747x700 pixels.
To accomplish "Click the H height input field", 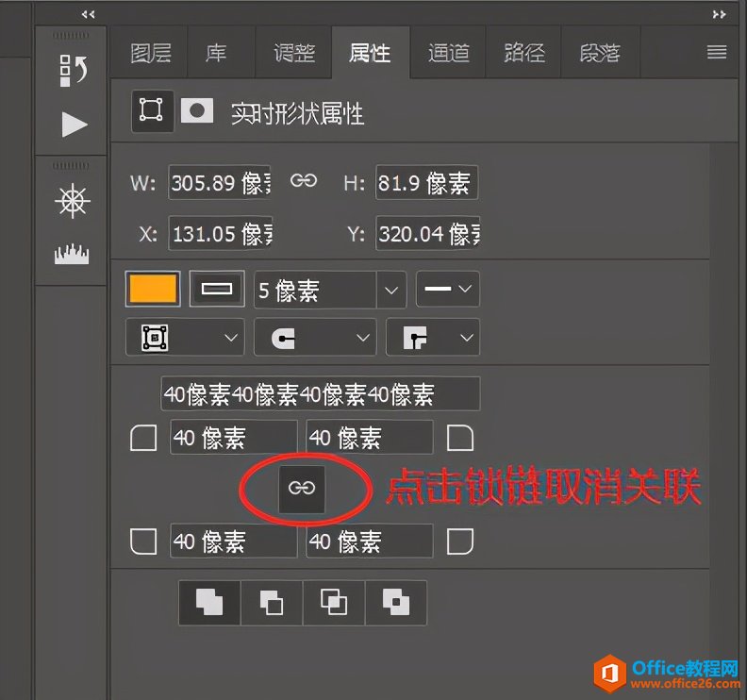I will (x=426, y=182).
